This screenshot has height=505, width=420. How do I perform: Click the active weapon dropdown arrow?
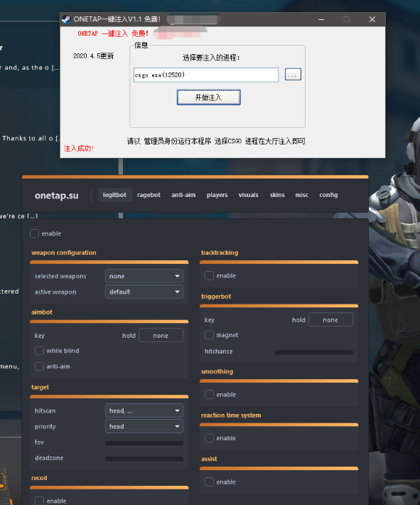[178, 292]
